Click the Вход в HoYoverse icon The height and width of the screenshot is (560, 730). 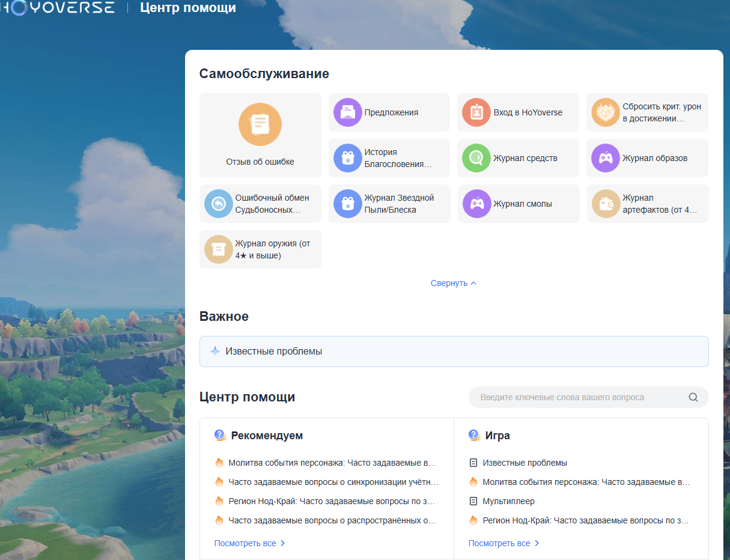tap(476, 112)
